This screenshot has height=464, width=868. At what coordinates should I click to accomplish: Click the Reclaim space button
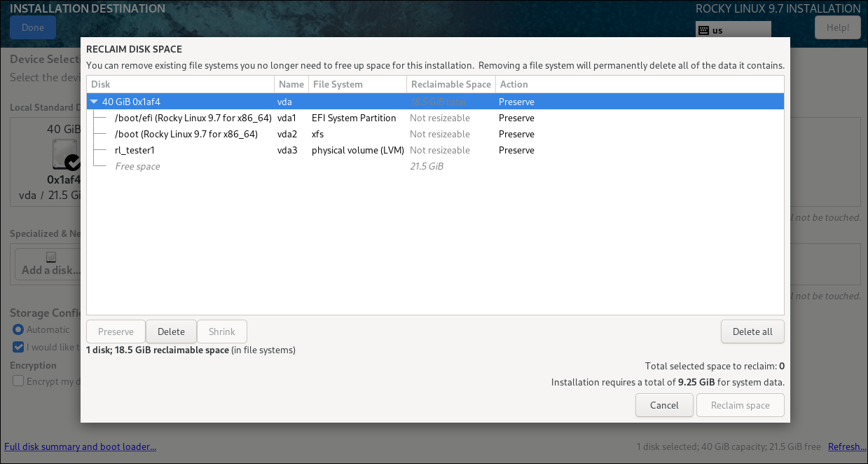point(740,405)
